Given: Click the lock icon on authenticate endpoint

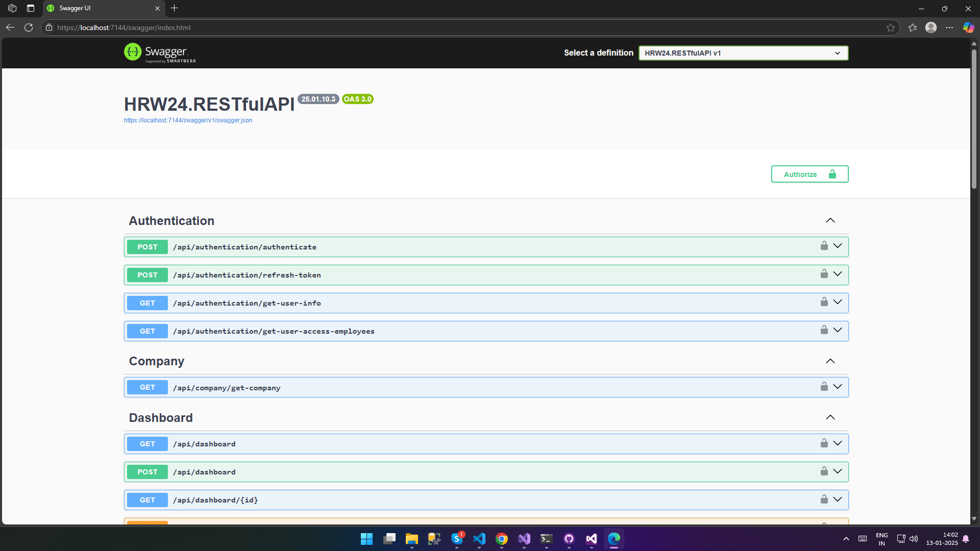Looking at the screenshot, I should point(824,246).
